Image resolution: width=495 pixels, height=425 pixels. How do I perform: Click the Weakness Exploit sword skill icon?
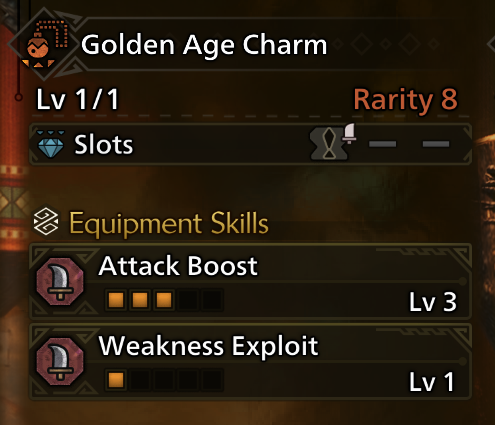[x=60, y=362]
